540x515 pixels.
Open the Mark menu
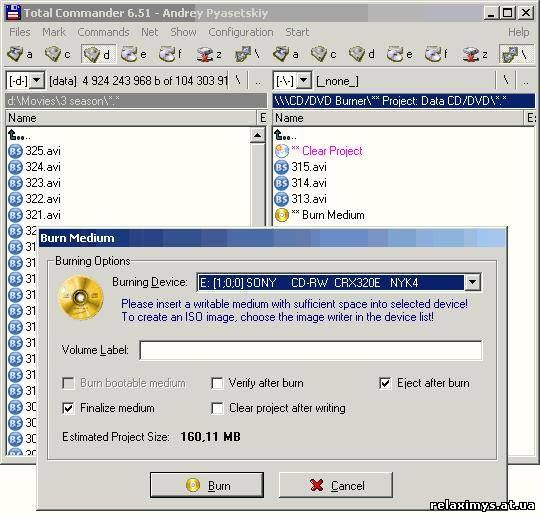tap(54, 32)
